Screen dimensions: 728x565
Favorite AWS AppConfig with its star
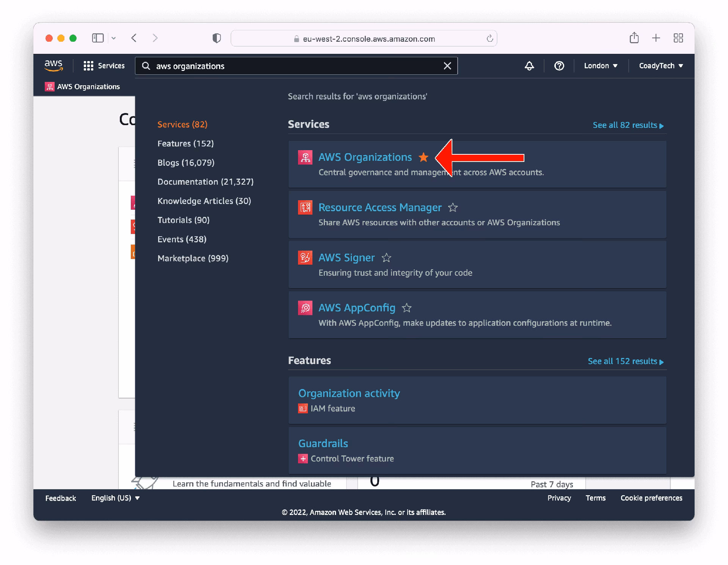[406, 308]
